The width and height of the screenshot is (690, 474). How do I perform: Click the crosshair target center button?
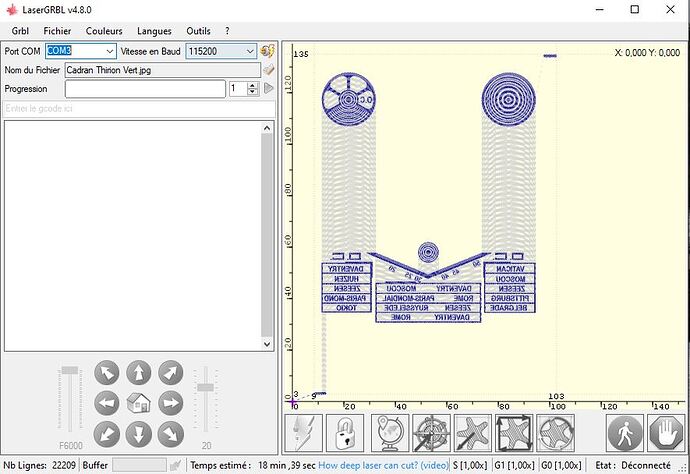point(431,433)
